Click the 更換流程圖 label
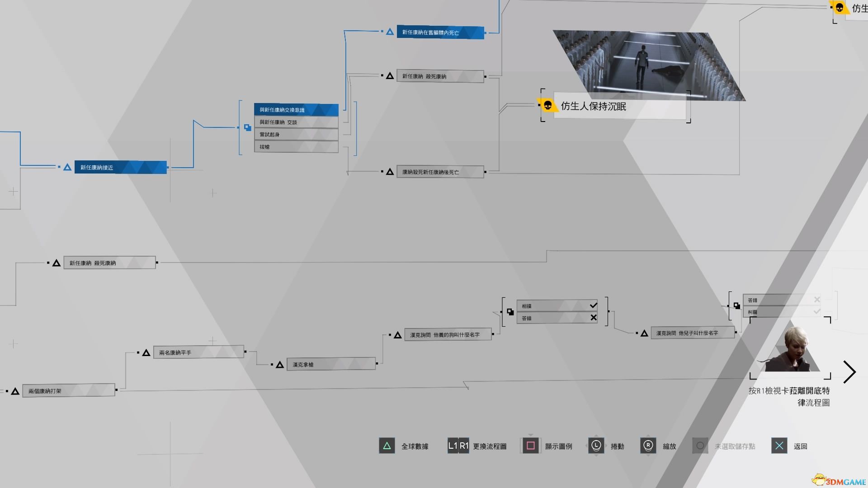The width and height of the screenshot is (868, 488). point(490,446)
